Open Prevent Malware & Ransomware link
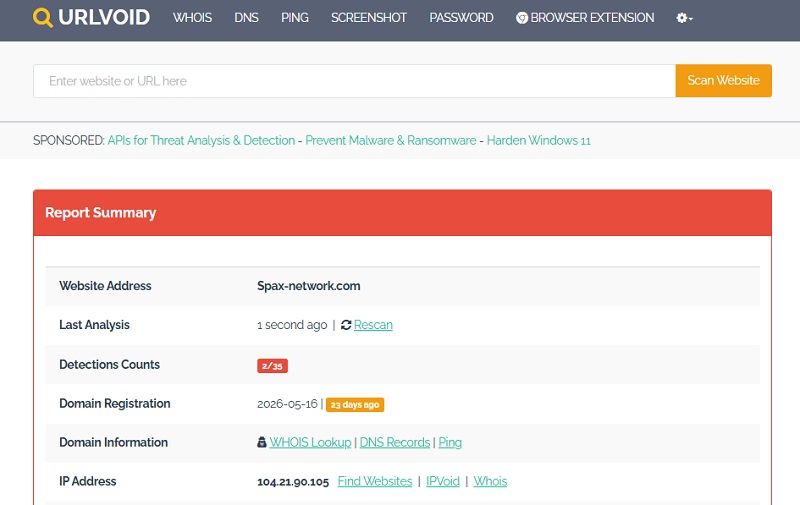The height and width of the screenshot is (505, 800). [391, 140]
